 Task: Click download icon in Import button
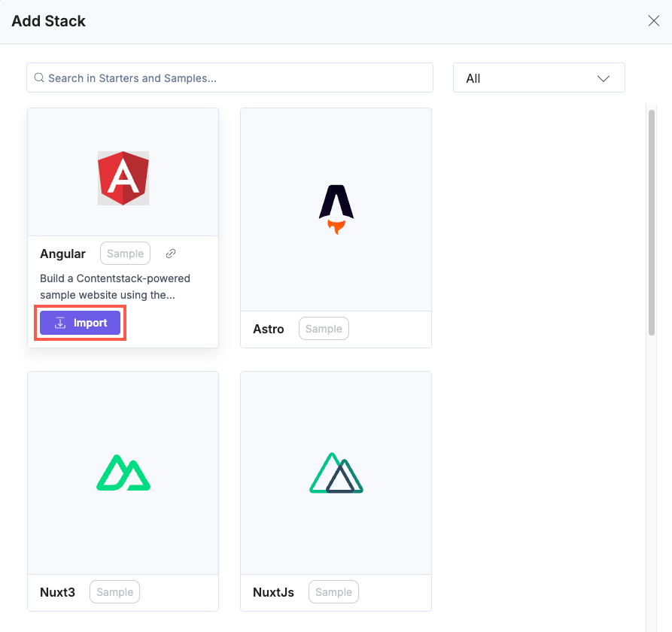(x=60, y=323)
